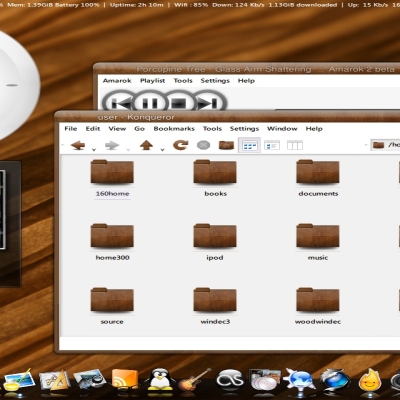This screenshot has width=400, height=400.
Task: Click Forward arrow in Konqueror toolbar
Action: click(112, 145)
